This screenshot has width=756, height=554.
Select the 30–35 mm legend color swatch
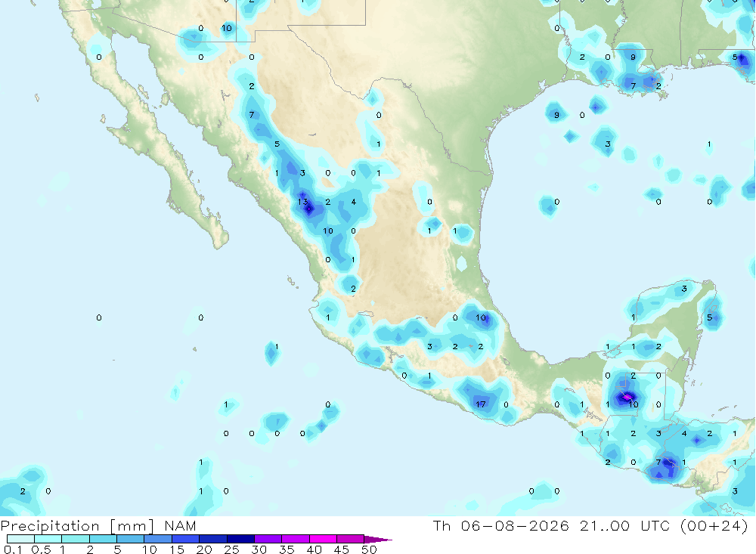268,539
